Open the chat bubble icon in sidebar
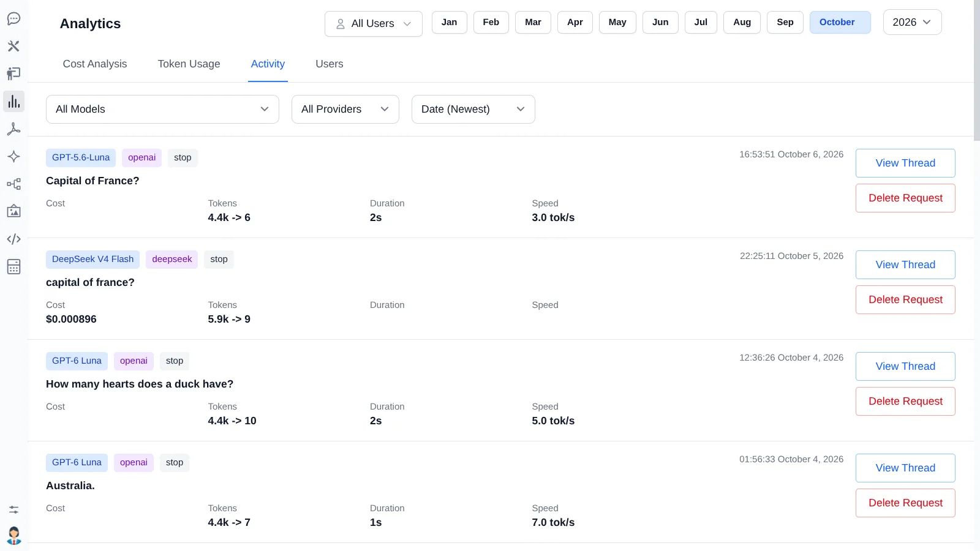Image resolution: width=980 pixels, height=551 pixels. click(x=13, y=18)
